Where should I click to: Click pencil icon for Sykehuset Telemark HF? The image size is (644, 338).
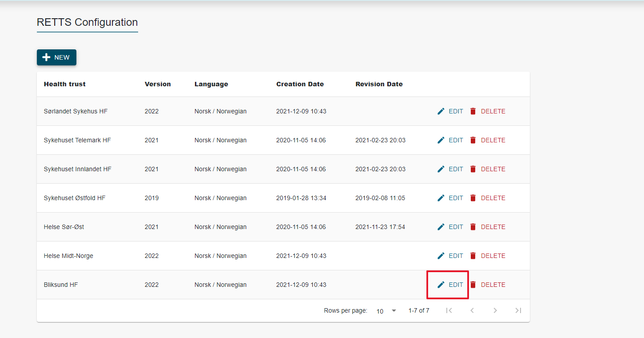pyautogui.click(x=441, y=140)
